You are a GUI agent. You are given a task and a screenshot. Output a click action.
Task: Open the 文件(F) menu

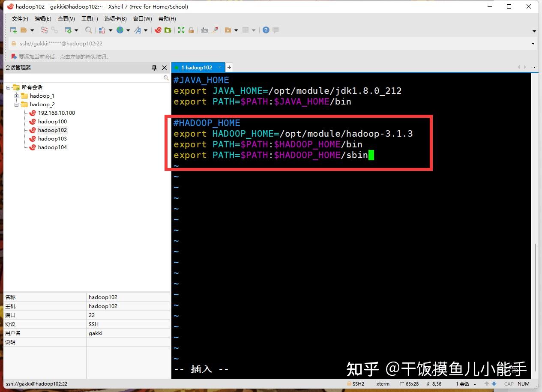tap(19, 18)
